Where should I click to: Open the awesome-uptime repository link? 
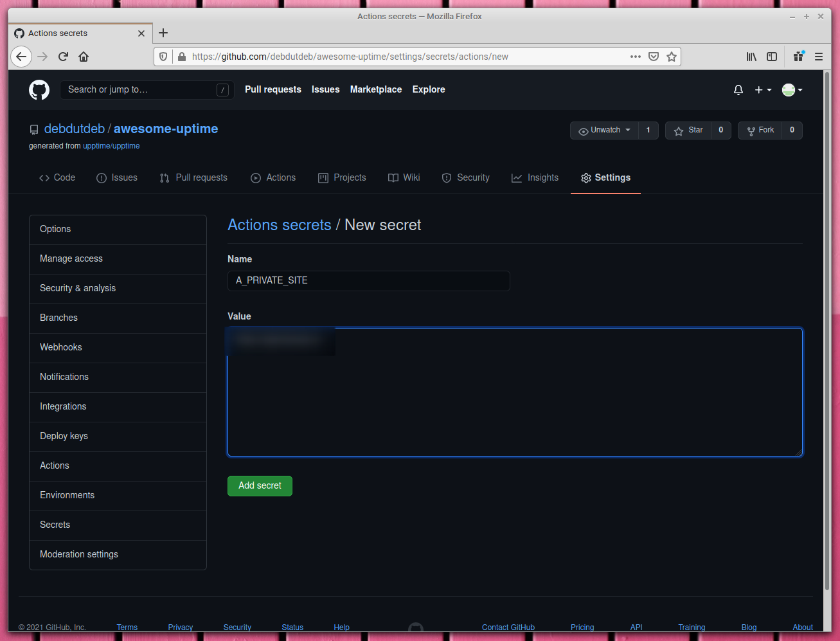[166, 129]
